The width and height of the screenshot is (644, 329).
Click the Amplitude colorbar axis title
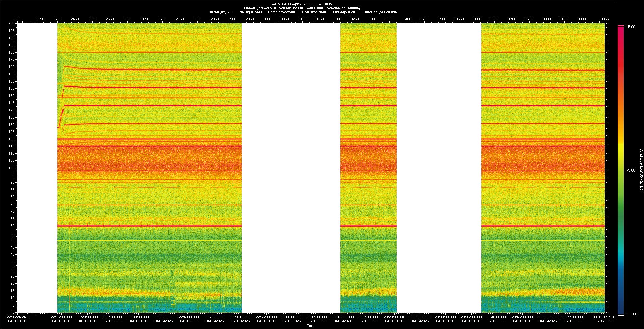pyautogui.click(x=641, y=171)
